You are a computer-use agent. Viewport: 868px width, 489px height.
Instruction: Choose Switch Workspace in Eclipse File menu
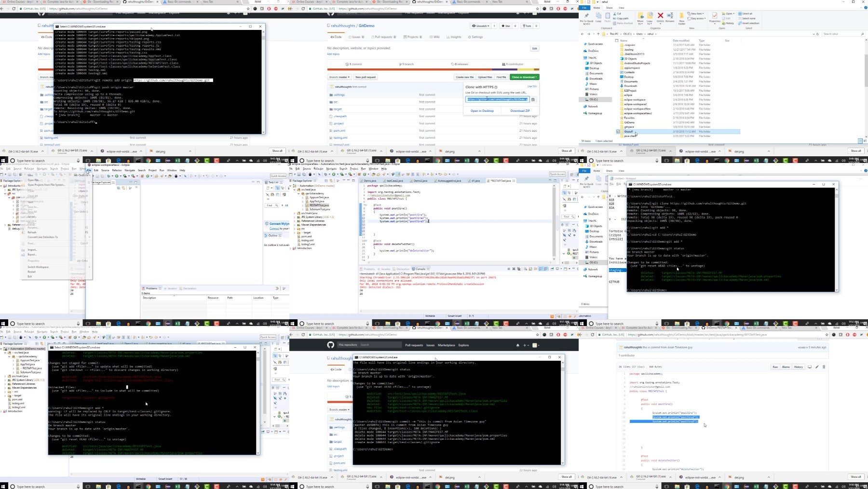coord(38,267)
